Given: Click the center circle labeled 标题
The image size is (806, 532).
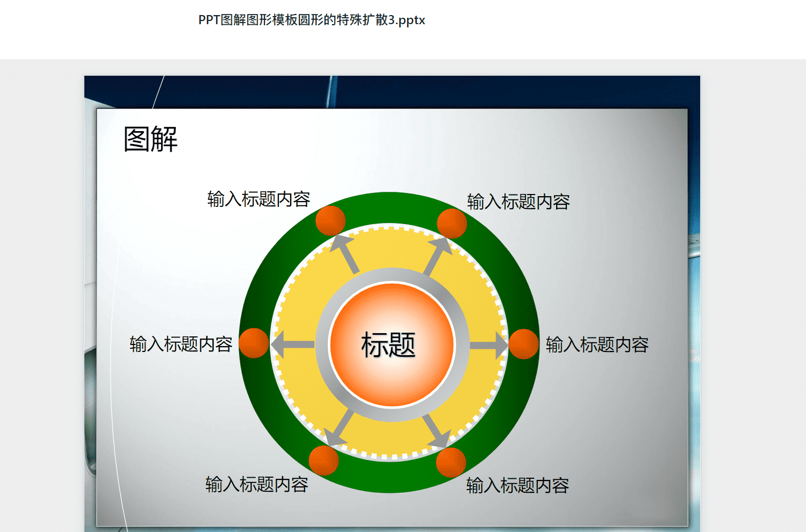Looking at the screenshot, I should pos(392,344).
